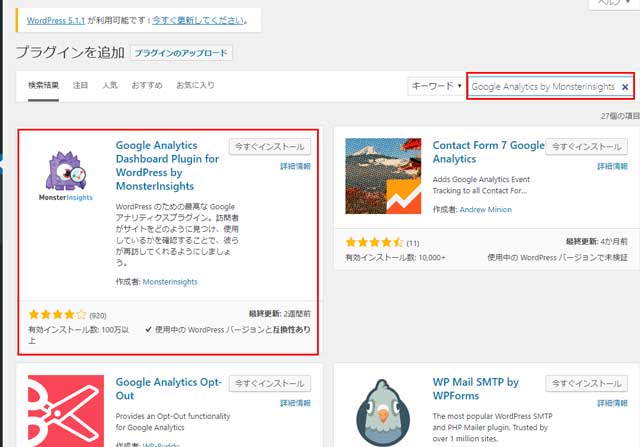This screenshot has width=640, height=447.
Task: Click the Contact Form 7 Analytics star rating
Action: click(375, 242)
